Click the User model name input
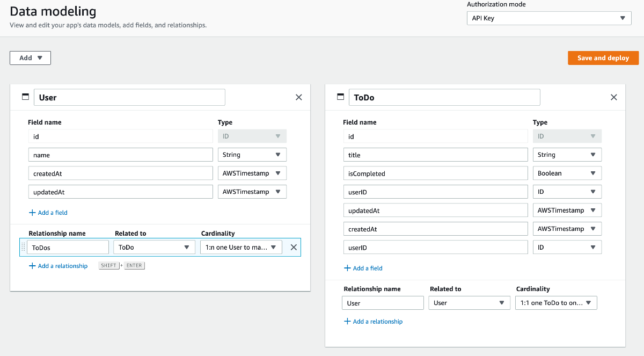644x356 pixels. pyautogui.click(x=129, y=97)
